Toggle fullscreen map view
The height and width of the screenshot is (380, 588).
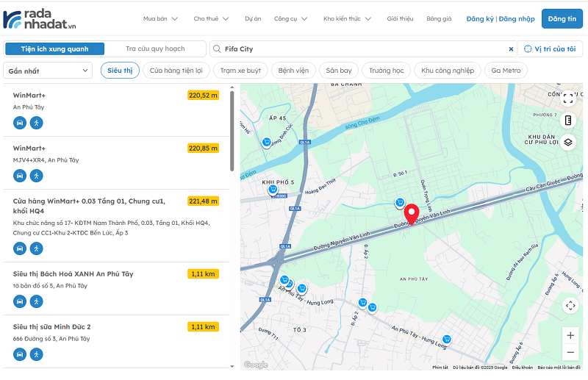568,98
